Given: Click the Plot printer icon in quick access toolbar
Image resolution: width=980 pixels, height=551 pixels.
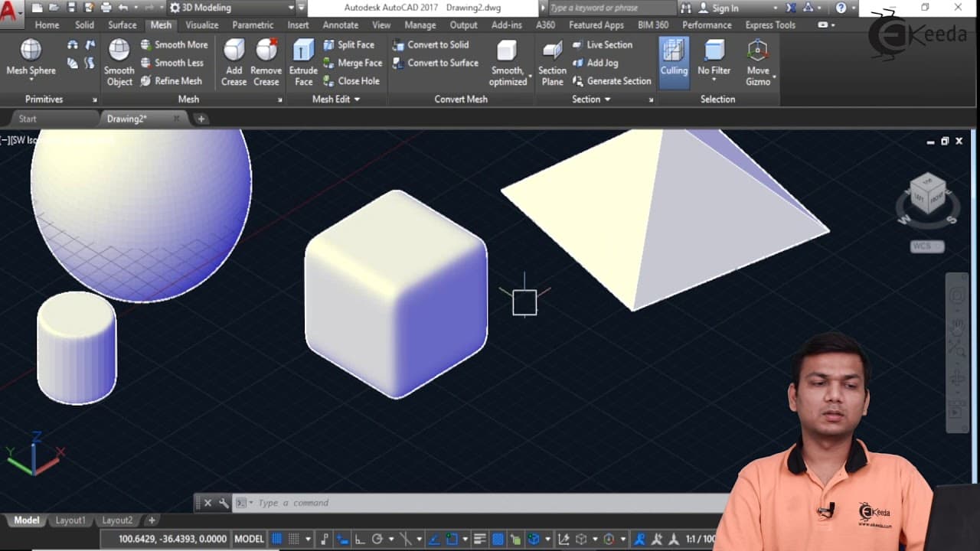Looking at the screenshot, I should tap(106, 8).
